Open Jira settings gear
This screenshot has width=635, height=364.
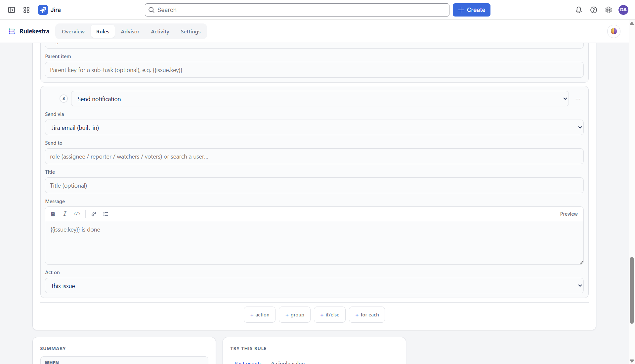(608, 10)
